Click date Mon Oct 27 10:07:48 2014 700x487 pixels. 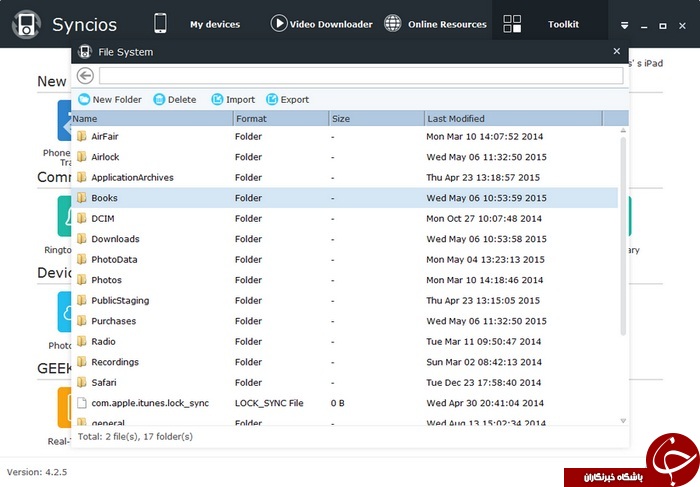[x=484, y=219]
